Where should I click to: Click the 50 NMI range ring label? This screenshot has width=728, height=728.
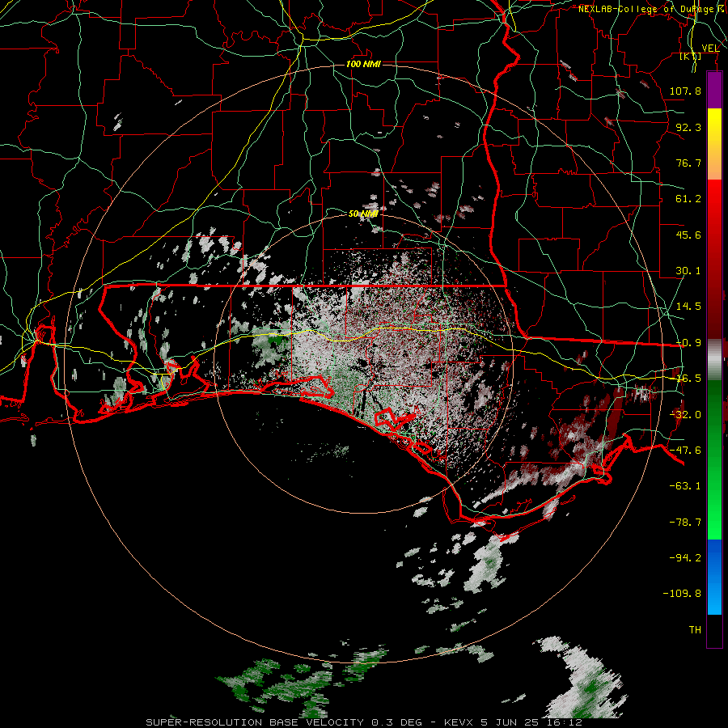click(363, 214)
